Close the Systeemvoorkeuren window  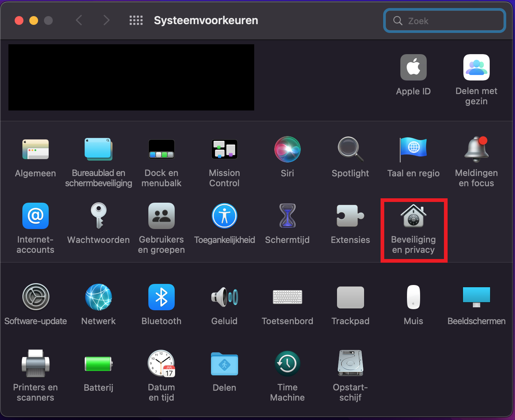(19, 20)
